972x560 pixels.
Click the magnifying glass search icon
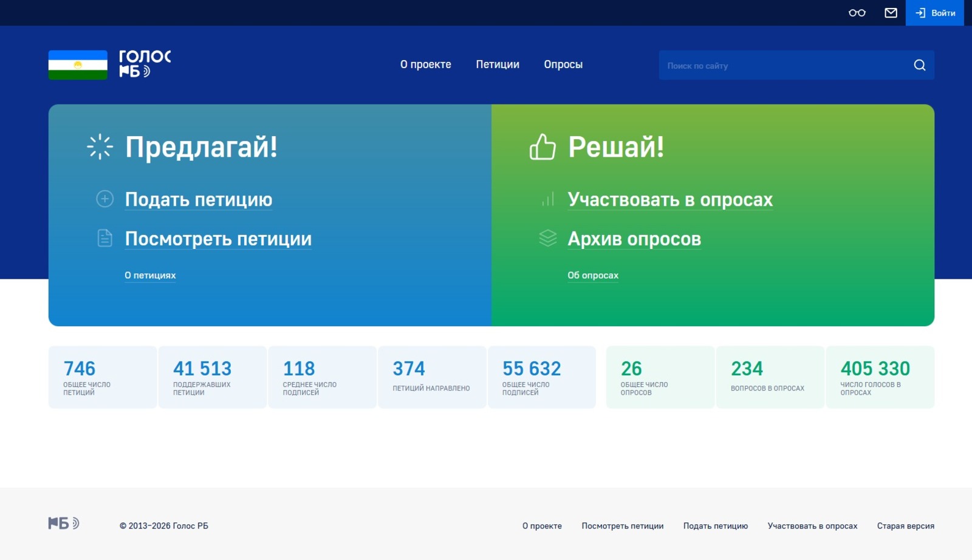click(919, 65)
